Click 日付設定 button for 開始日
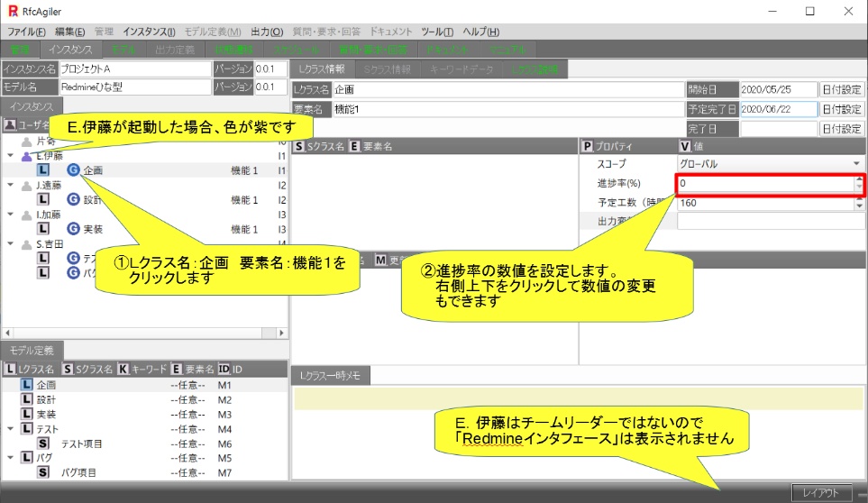This screenshot has width=868, height=503. [x=842, y=89]
